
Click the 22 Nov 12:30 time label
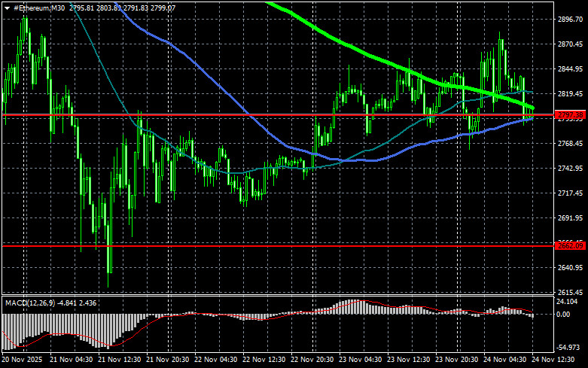pyautogui.click(x=264, y=360)
